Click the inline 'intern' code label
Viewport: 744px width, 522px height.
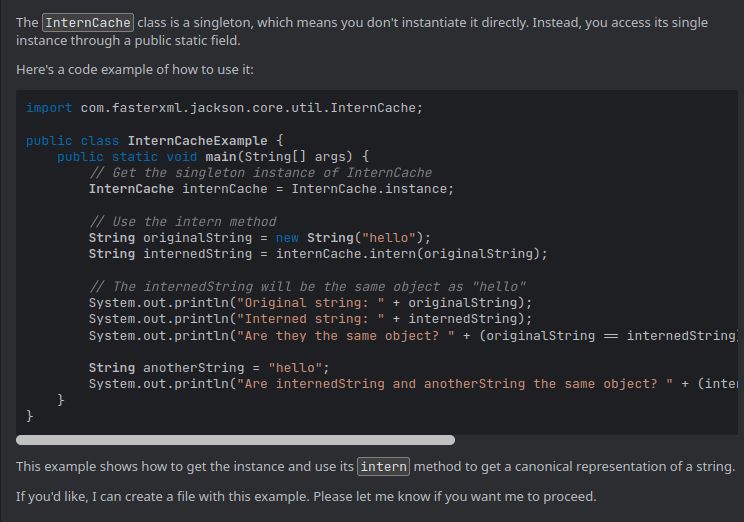coord(382,467)
